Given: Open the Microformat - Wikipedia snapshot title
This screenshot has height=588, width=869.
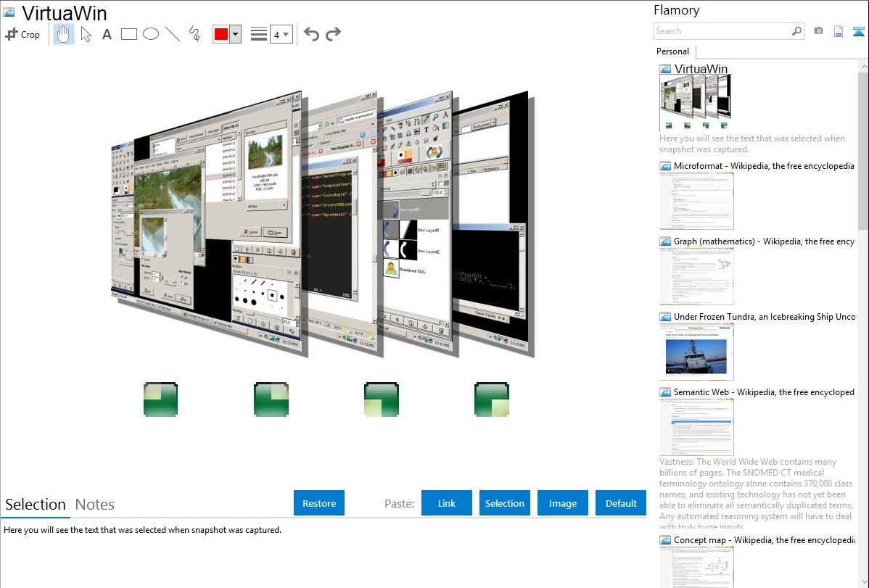Looking at the screenshot, I should pos(765,166).
